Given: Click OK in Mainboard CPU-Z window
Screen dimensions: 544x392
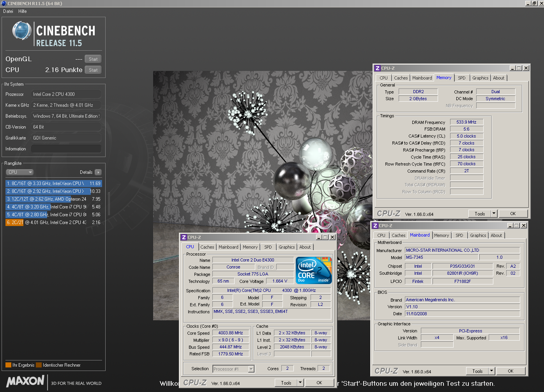Looking at the screenshot, I should [x=510, y=371].
